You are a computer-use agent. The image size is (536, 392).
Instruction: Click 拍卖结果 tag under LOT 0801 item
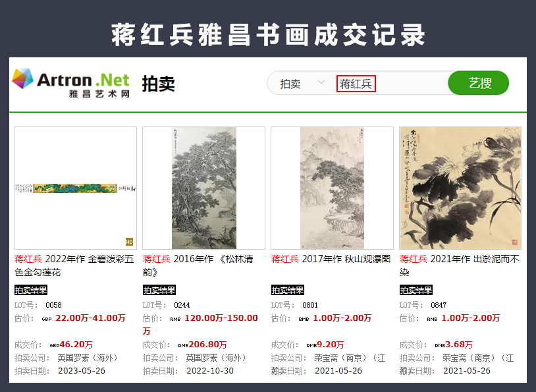click(288, 290)
